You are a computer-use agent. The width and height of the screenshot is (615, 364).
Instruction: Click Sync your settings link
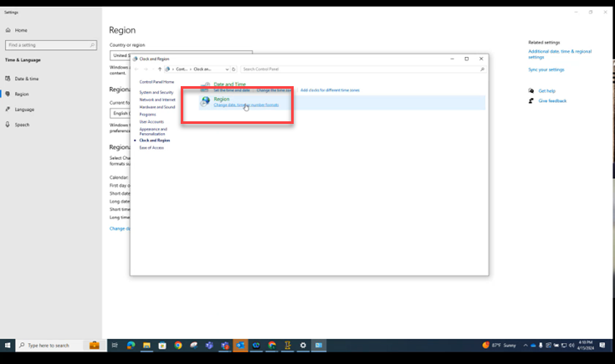[546, 69]
